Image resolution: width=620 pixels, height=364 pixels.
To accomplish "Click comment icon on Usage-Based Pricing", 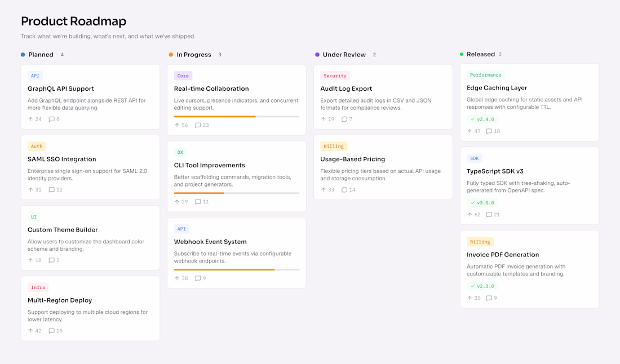I will tap(344, 190).
